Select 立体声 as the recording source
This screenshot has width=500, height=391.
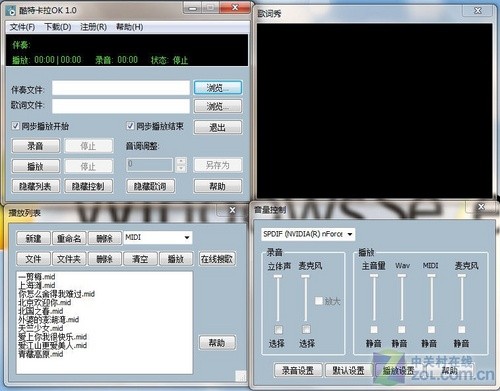(278, 329)
